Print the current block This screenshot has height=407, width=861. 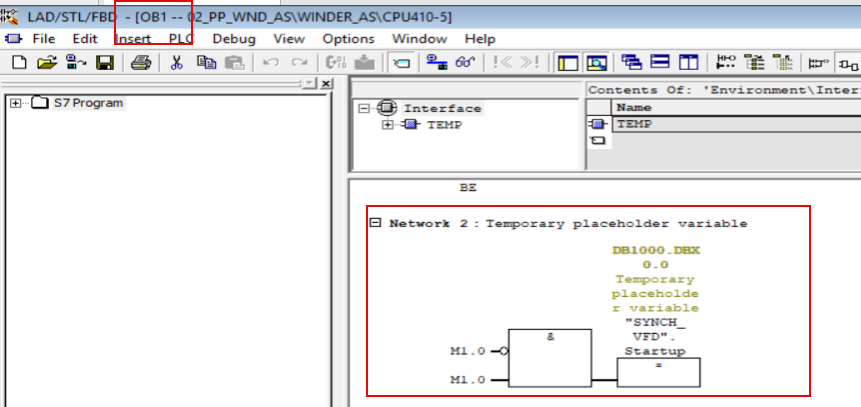[x=141, y=63]
